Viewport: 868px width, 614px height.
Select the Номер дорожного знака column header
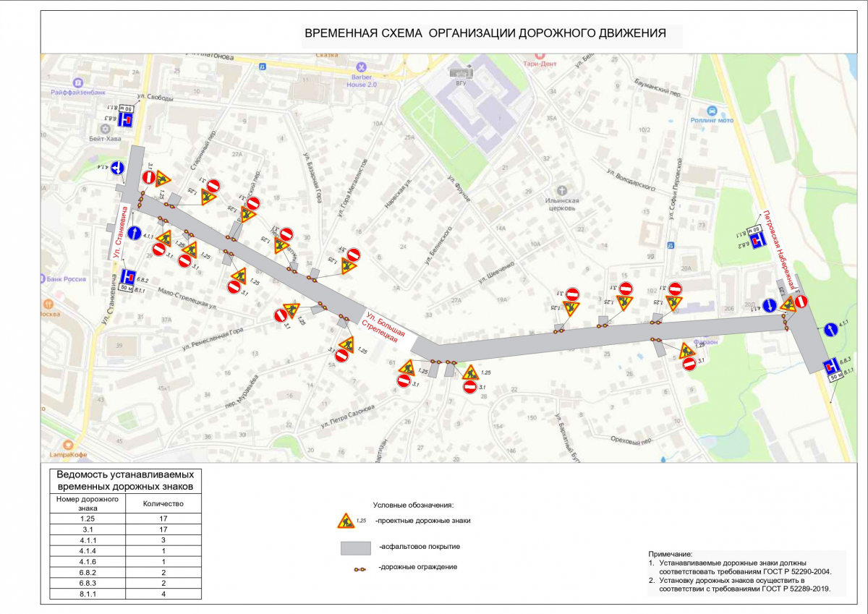(x=88, y=504)
